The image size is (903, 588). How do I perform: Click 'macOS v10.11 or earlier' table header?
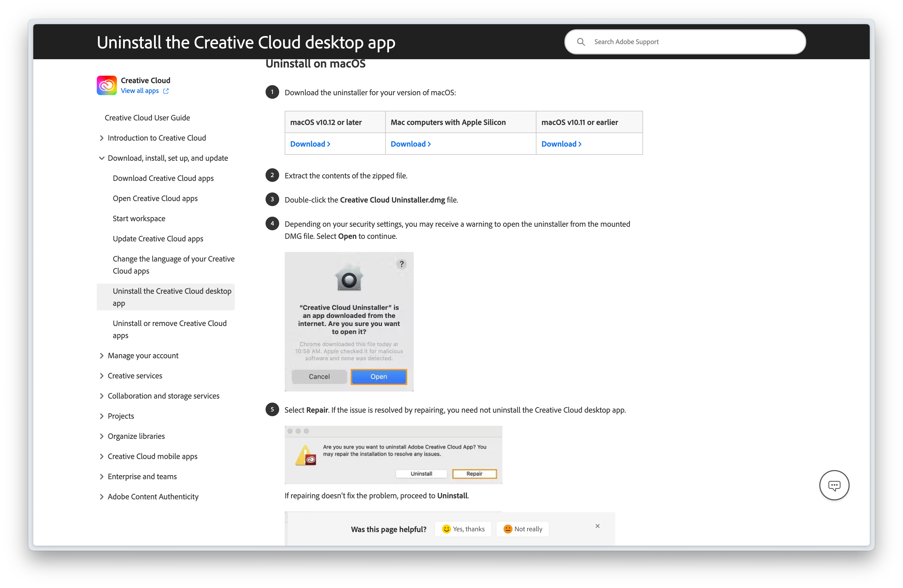tap(579, 122)
